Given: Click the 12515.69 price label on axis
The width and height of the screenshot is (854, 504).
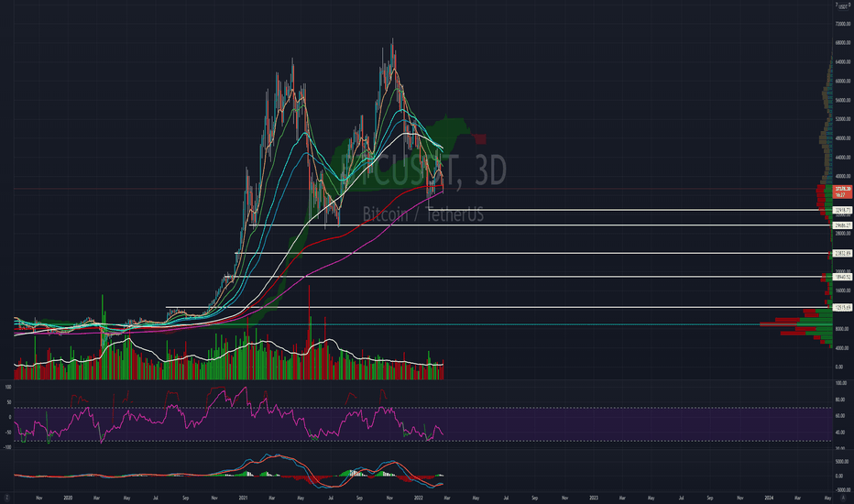Looking at the screenshot, I should point(843,308).
